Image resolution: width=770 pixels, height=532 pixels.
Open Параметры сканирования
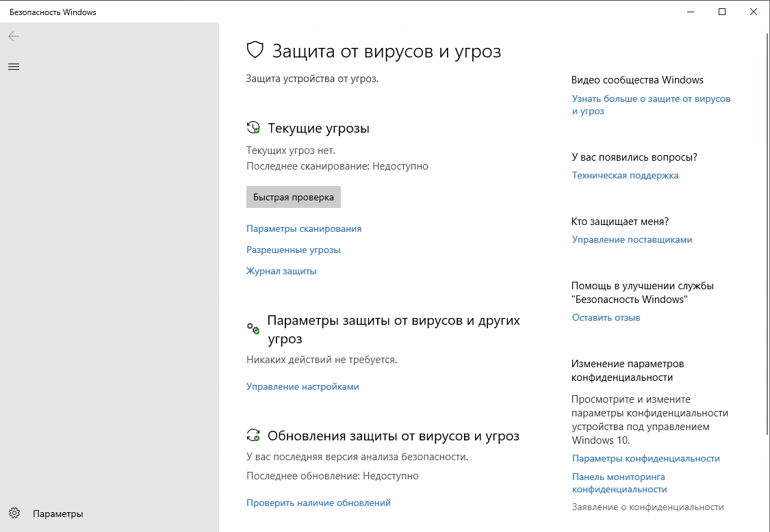(x=304, y=228)
